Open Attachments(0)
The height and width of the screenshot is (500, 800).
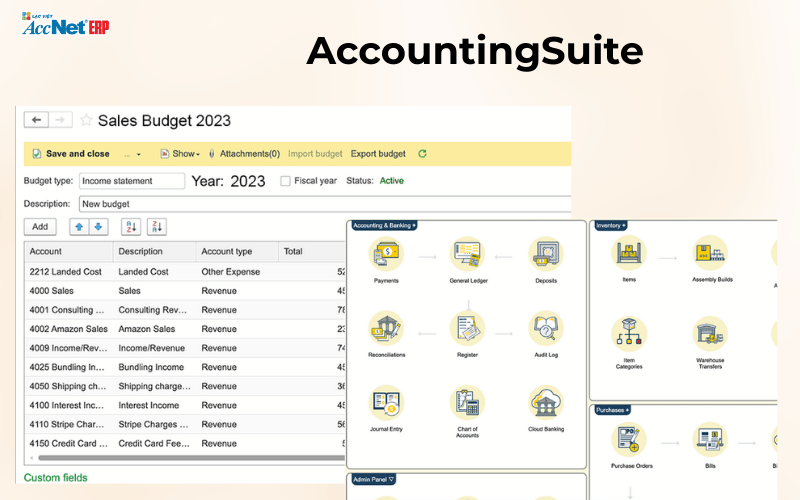244,154
